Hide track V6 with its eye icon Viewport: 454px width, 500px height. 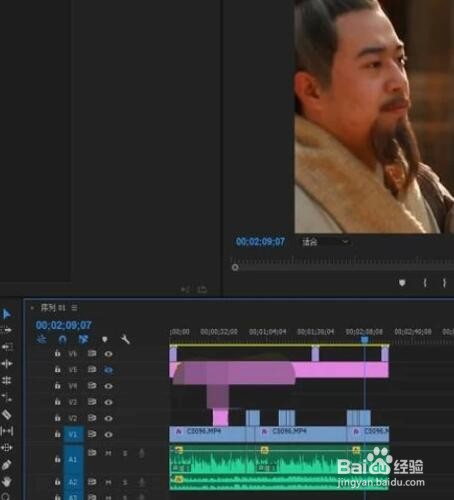108,354
